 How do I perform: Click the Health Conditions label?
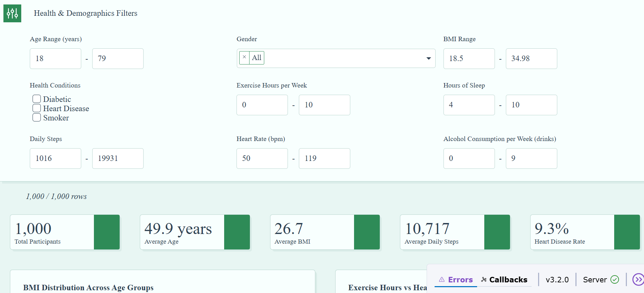click(55, 85)
